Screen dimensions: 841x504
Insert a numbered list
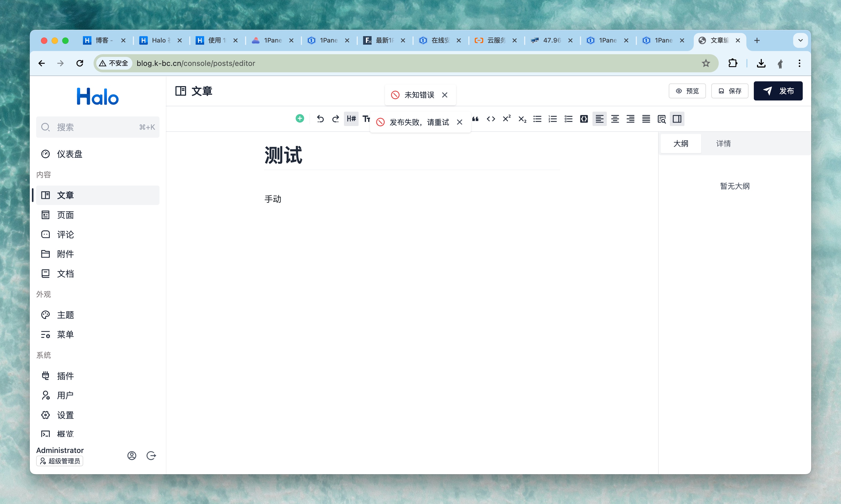[x=553, y=119]
